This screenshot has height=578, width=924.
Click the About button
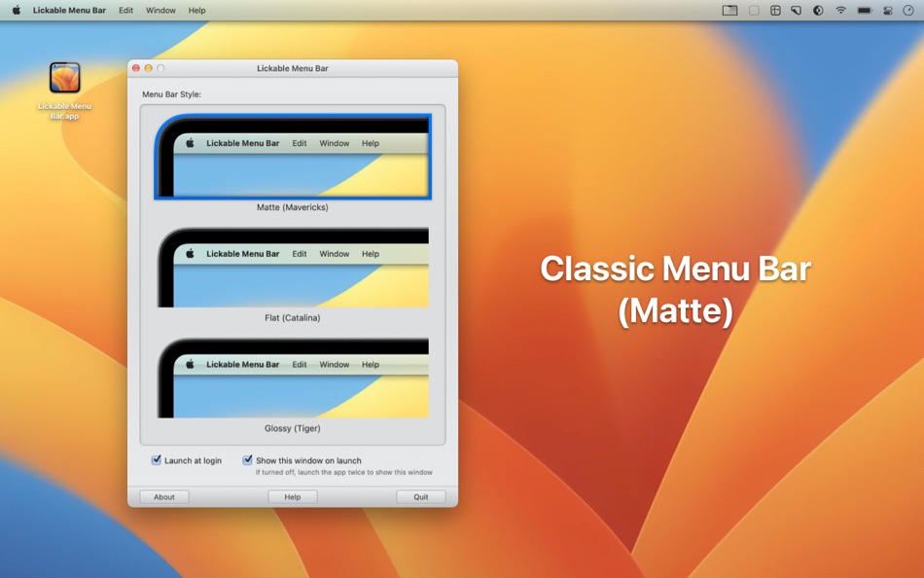tap(163, 496)
